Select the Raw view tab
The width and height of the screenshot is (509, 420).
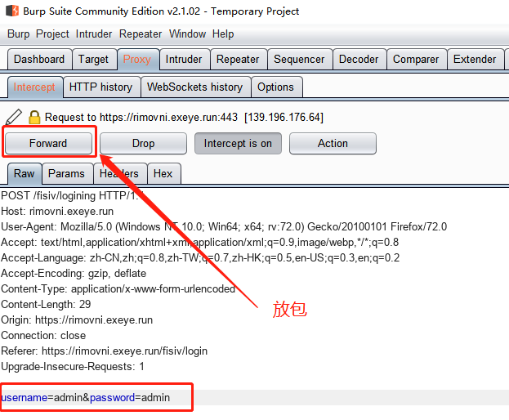tap(25, 173)
